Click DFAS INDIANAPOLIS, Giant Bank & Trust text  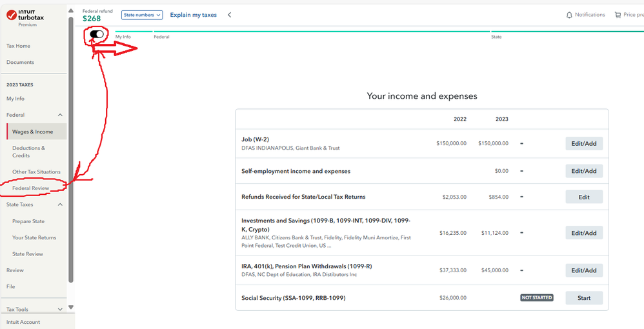290,148
